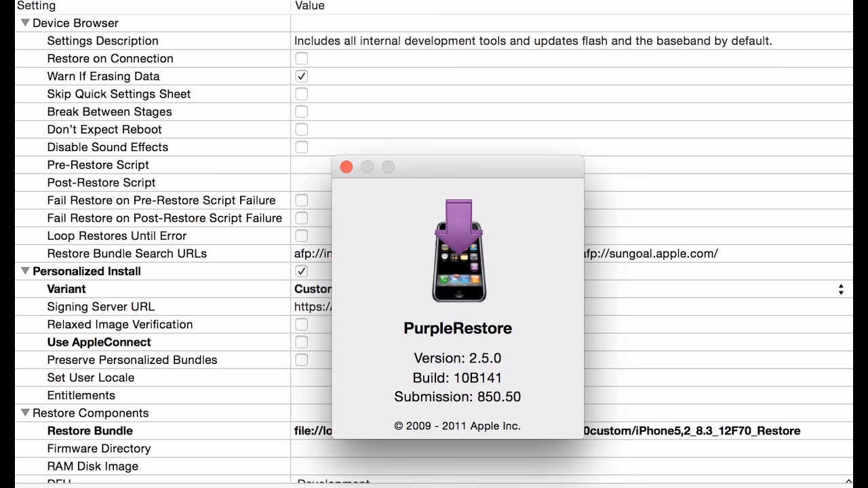Screen dimensions: 868x488
Task: Turn on Use AppleConnect checkbox
Action: point(302,342)
